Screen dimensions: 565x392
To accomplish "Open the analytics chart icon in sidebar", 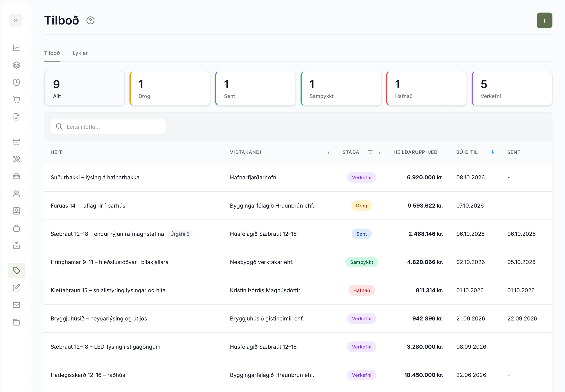I will coord(16,48).
